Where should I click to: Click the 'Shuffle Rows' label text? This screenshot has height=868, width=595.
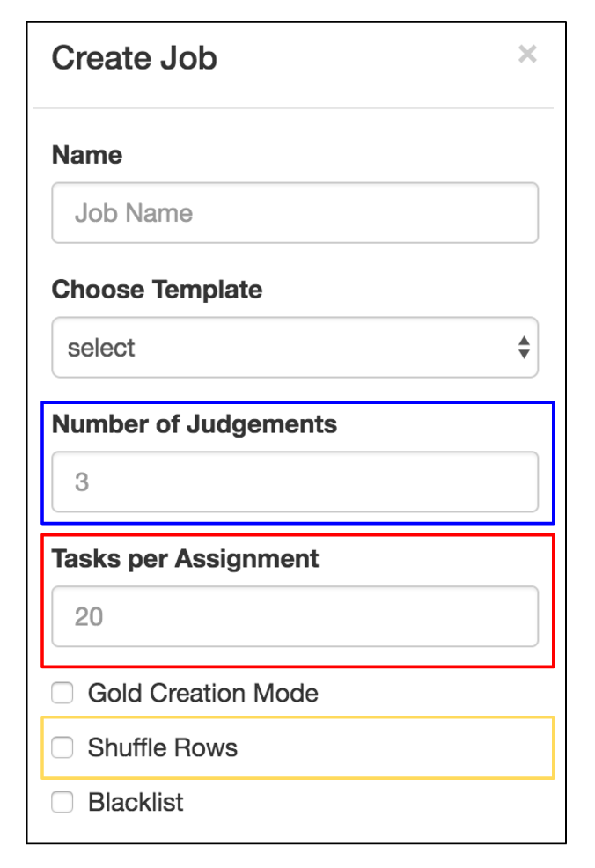coord(163,748)
